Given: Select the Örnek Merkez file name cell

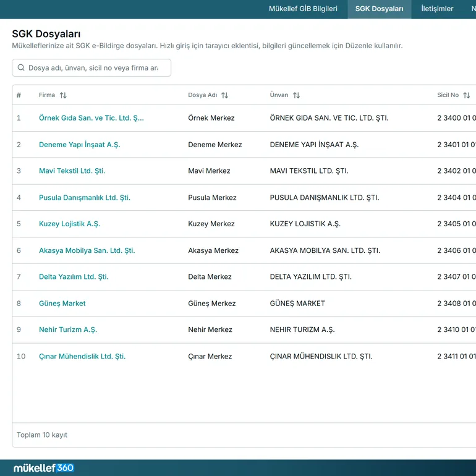Looking at the screenshot, I should [x=211, y=118].
